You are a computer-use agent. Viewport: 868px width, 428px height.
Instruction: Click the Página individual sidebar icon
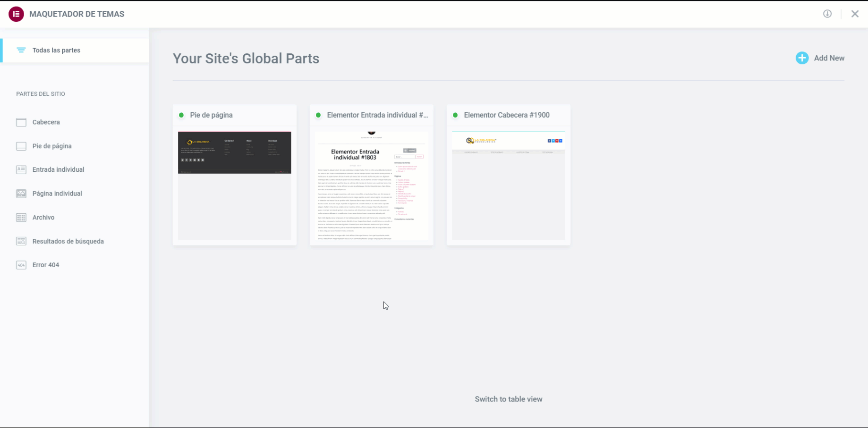[x=21, y=193]
